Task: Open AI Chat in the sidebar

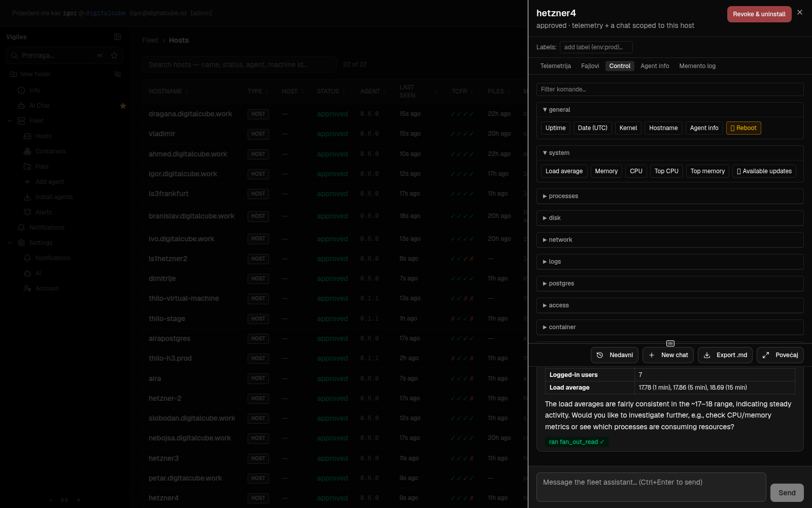Action: click(x=40, y=106)
